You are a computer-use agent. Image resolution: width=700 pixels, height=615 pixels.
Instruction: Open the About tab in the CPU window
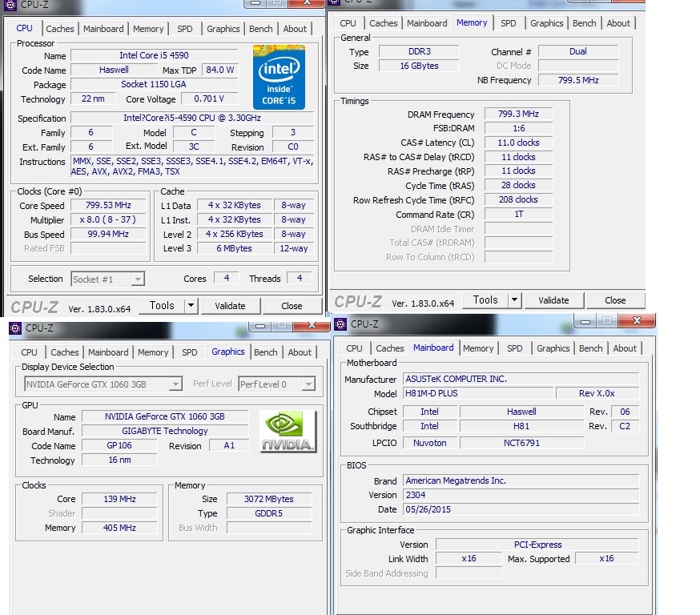(295, 29)
